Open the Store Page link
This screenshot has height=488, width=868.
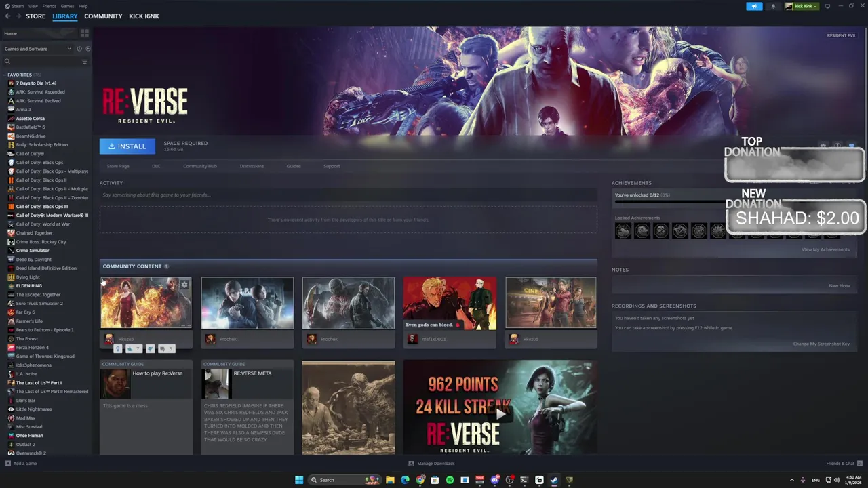pos(118,166)
